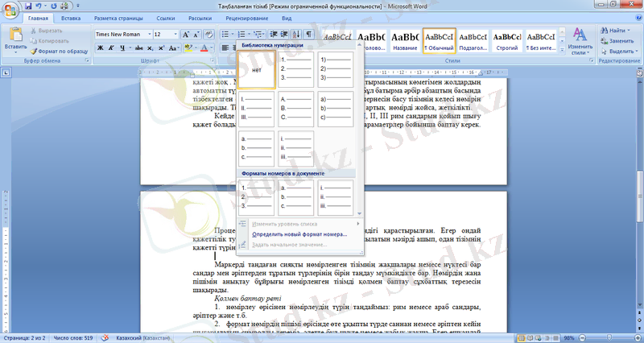Switch to the Вставка tab
This screenshot has width=644, height=343.
71,17
